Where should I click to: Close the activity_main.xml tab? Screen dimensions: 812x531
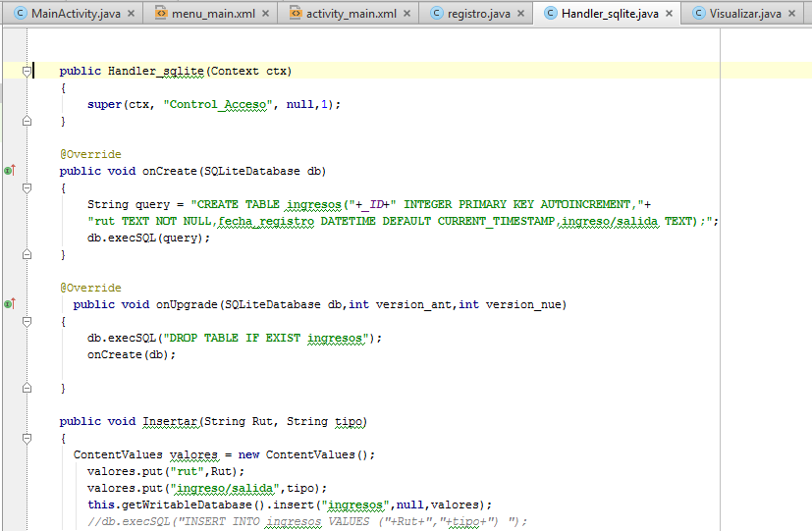(407, 14)
